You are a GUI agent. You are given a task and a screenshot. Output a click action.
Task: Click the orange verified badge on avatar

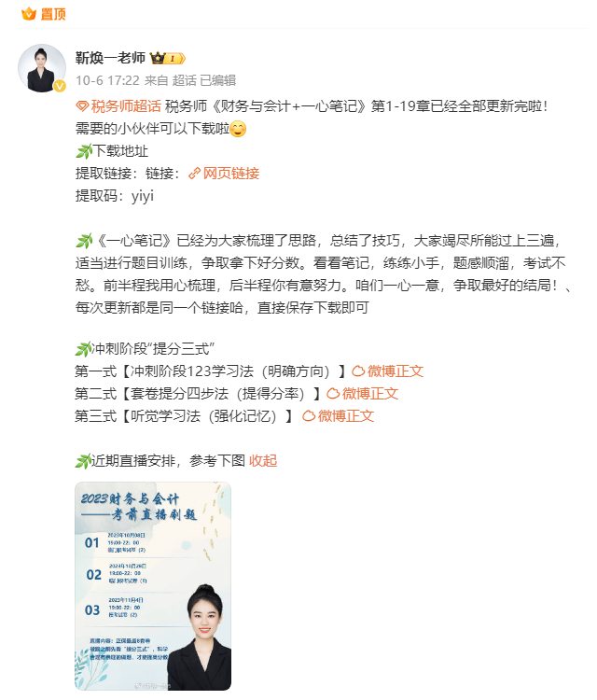pos(60,86)
